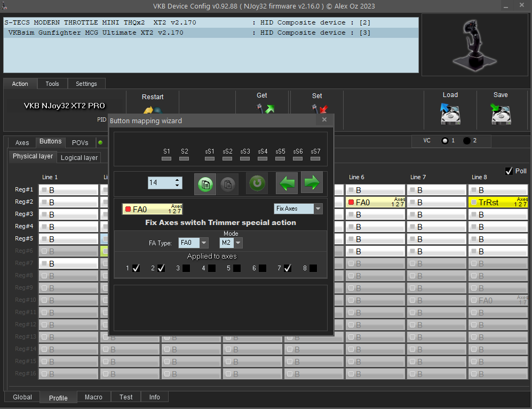The image size is (532, 409).
Task: Enable axis 3 checkbox
Action: point(186,268)
